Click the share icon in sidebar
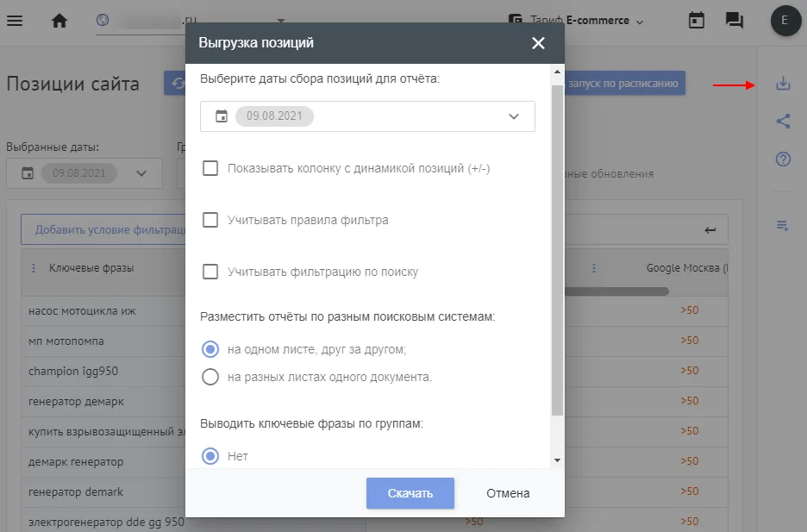The width and height of the screenshot is (807, 532). (783, 122)
